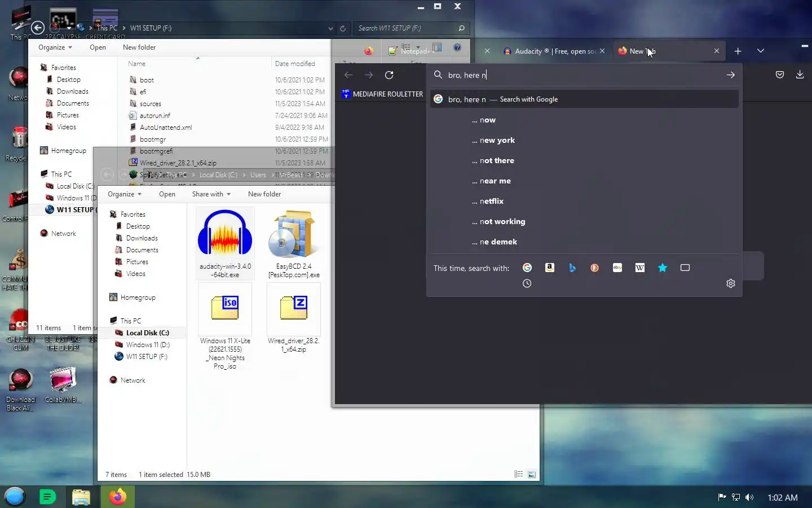Open Organize dropdown in front Explorer window

[125, 194]
